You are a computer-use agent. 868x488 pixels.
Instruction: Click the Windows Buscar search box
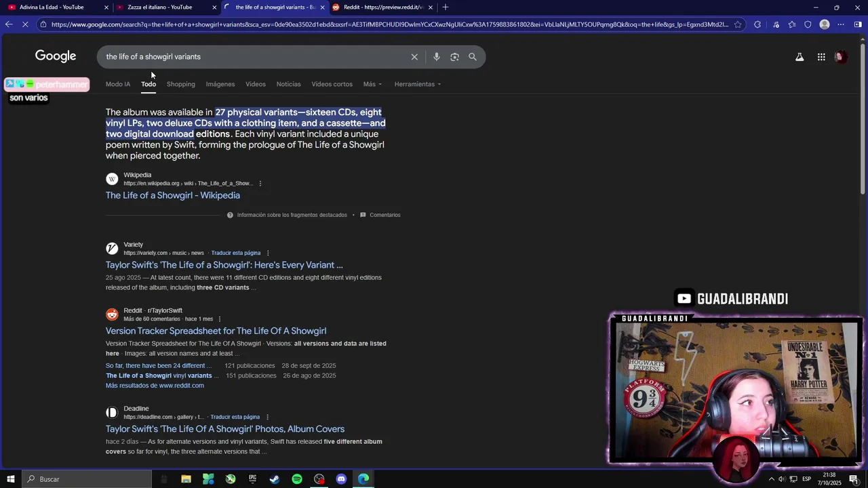tap(87, 479)
